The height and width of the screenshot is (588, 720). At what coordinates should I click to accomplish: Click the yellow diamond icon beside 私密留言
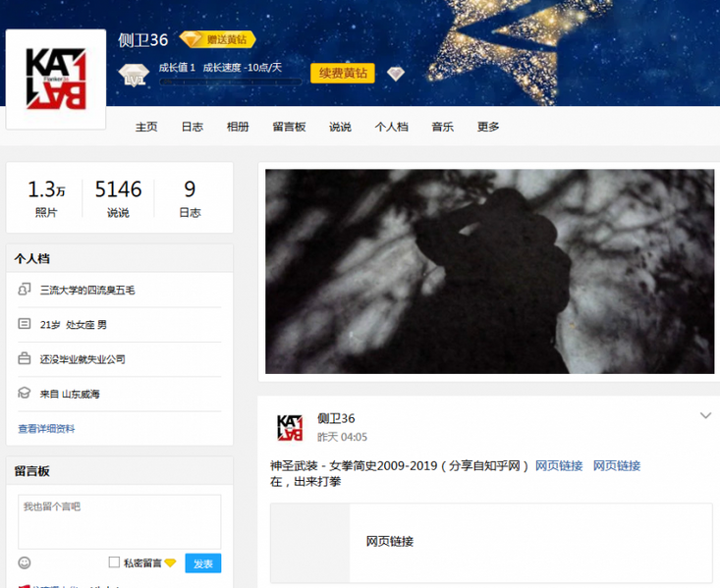(x=170, y=562)
